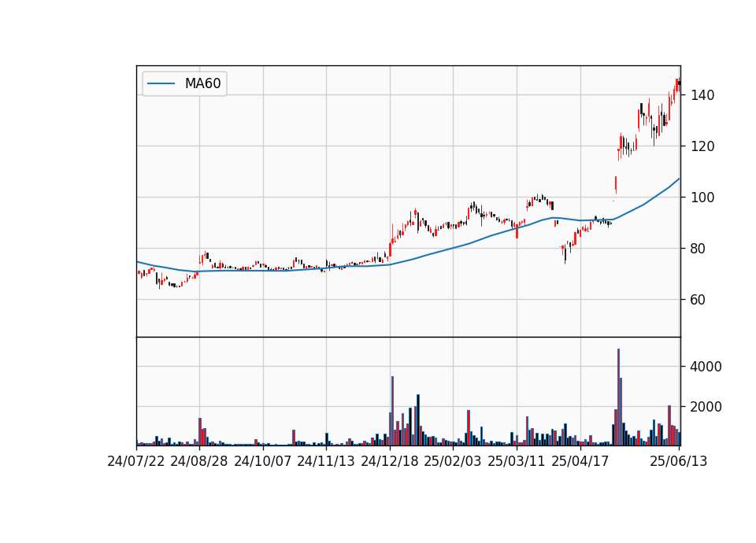Click the volume spike bar at 24/12/18

pos(392,411)
